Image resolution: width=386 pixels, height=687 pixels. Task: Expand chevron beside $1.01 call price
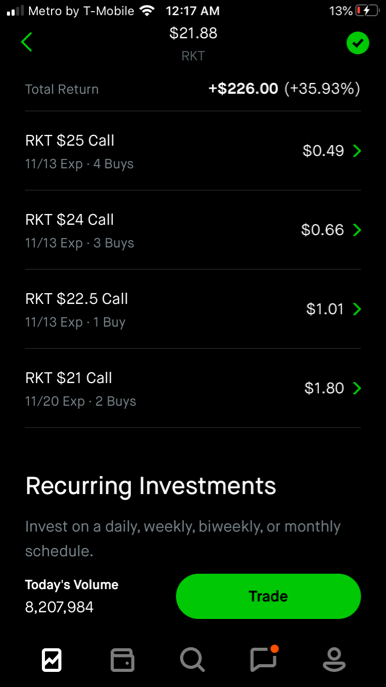click(357, 309)
